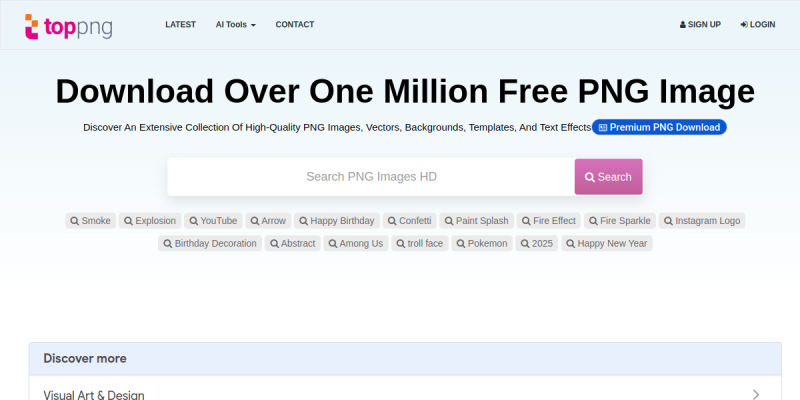The width and height of the screenshot is (800, 400).
Task: Select the Explosion search tag
Action: 150,221
